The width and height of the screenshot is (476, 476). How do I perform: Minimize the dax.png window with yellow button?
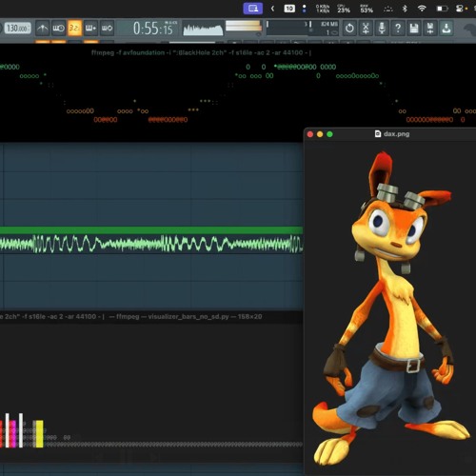click(320, 134)
